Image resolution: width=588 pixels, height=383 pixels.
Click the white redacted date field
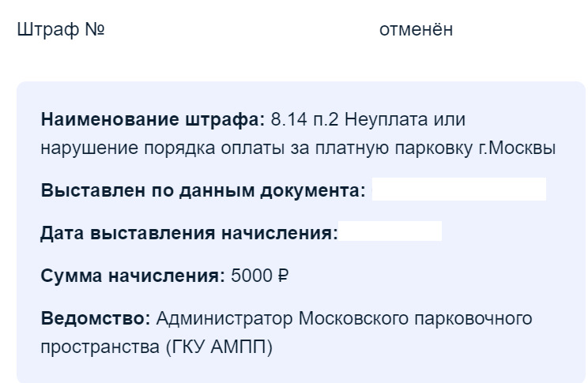point(390,233)
